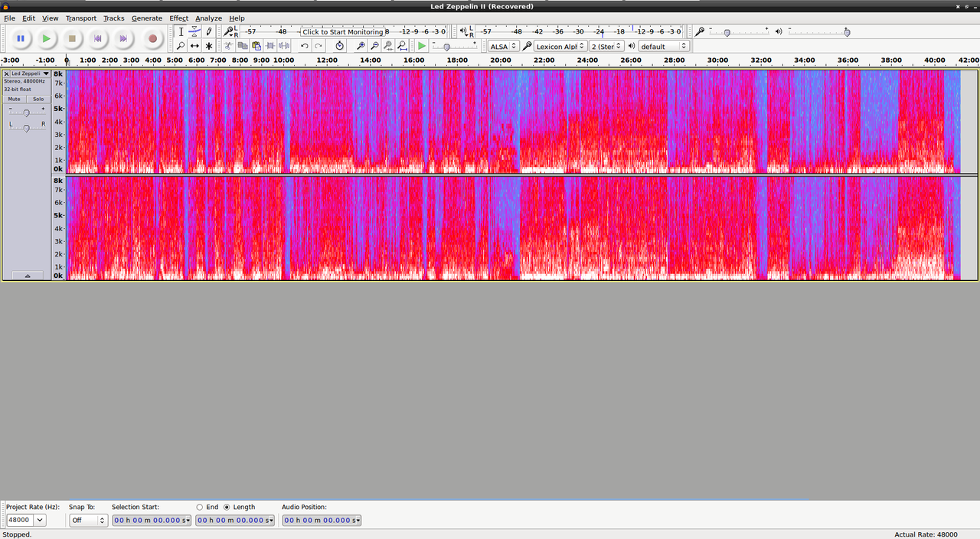980x539 pixels.
Task: Open the default playback device dropdown
Action: 665,46
